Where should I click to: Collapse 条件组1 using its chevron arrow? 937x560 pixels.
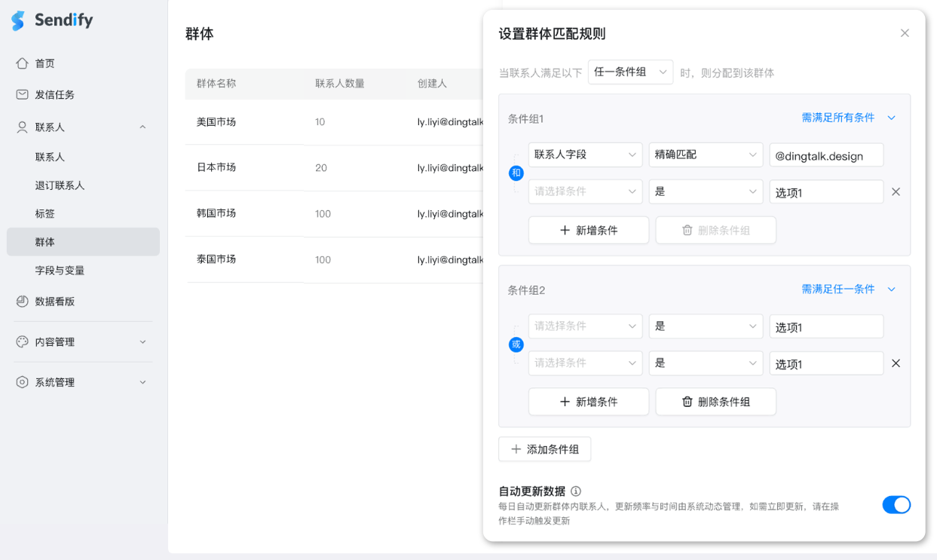click(891, 118)
